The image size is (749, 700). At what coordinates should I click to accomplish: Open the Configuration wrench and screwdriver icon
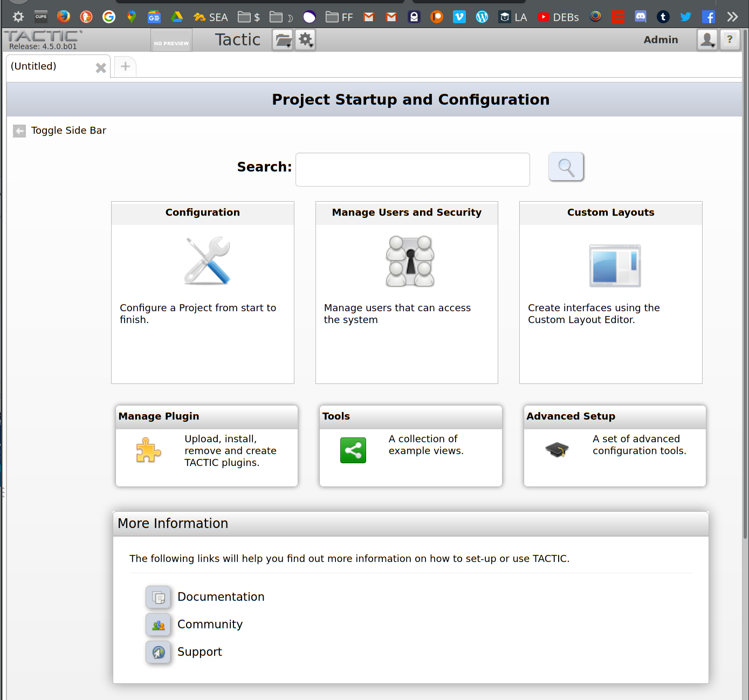pyautogui.click(x=207, y=261)
